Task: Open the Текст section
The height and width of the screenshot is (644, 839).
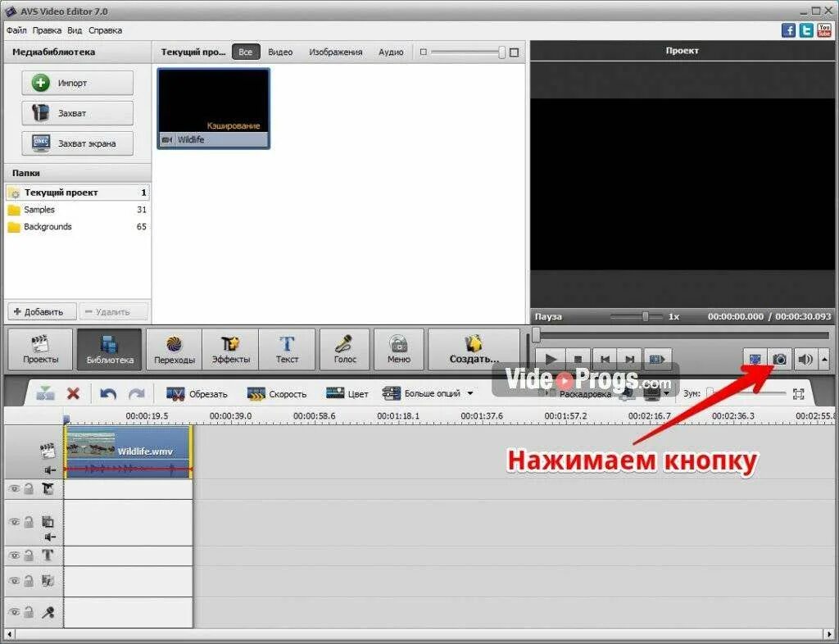Action: pyautogui.click(x=288, y=349)
